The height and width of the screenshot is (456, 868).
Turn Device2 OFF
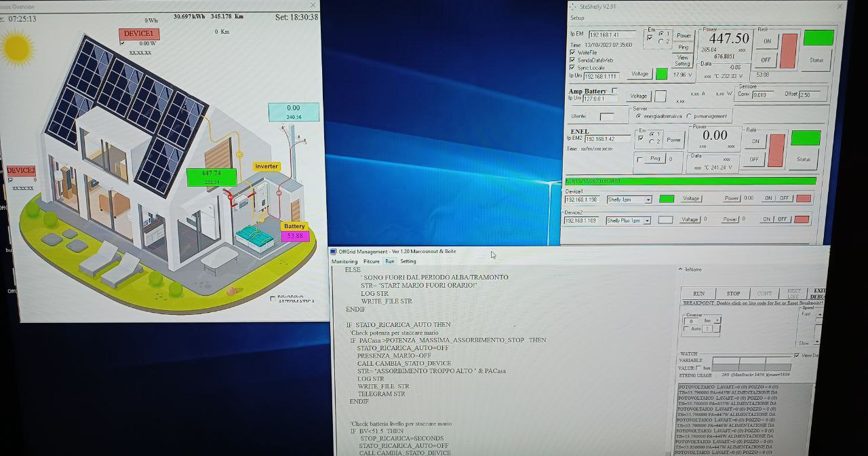click(x=783, y=220)
